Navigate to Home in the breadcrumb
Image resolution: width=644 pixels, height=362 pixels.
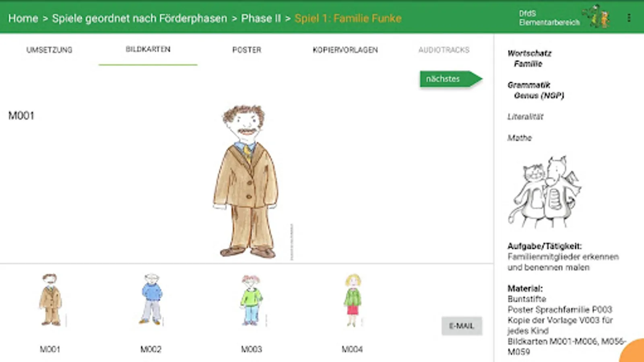click(x=23, y=19)
